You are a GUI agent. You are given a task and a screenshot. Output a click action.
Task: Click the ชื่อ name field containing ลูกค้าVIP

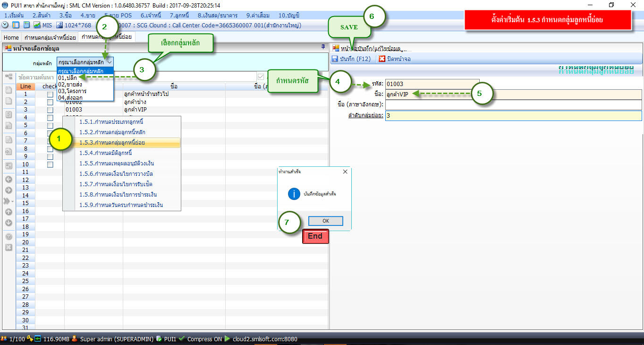513,94
